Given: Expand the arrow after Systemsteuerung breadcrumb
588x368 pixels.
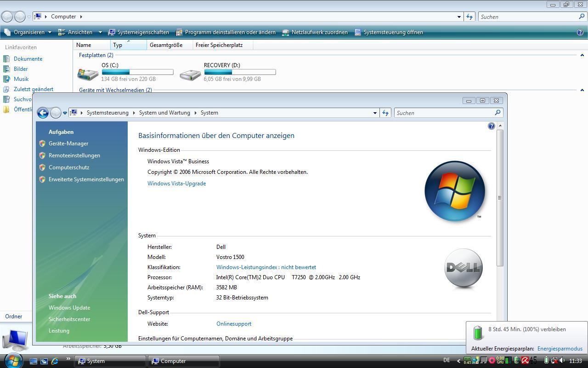Looking at the screenshot, I should click(x=134, y=113).
